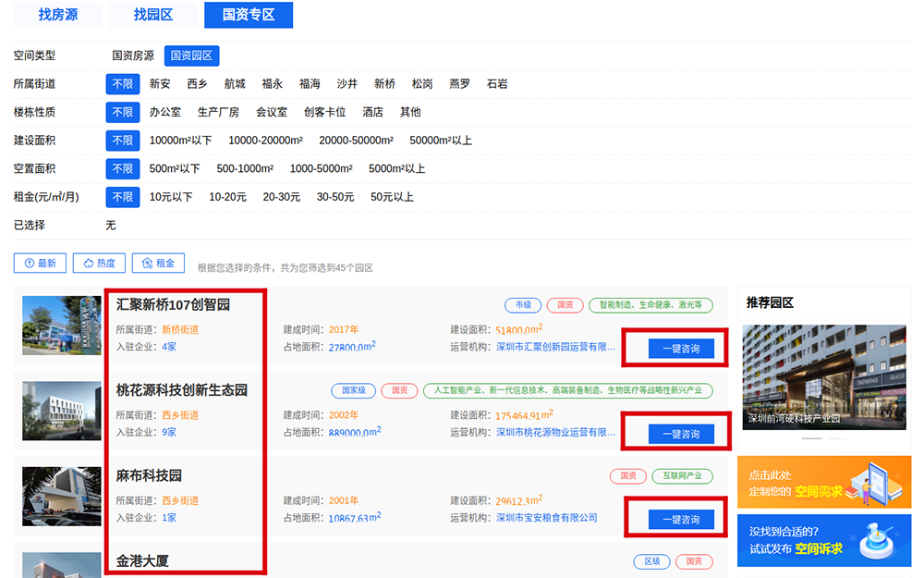View the 汇聚新桥107创智园 thumbnail photo
This screenshot has height=578, width=924.
tap(62, 326)
